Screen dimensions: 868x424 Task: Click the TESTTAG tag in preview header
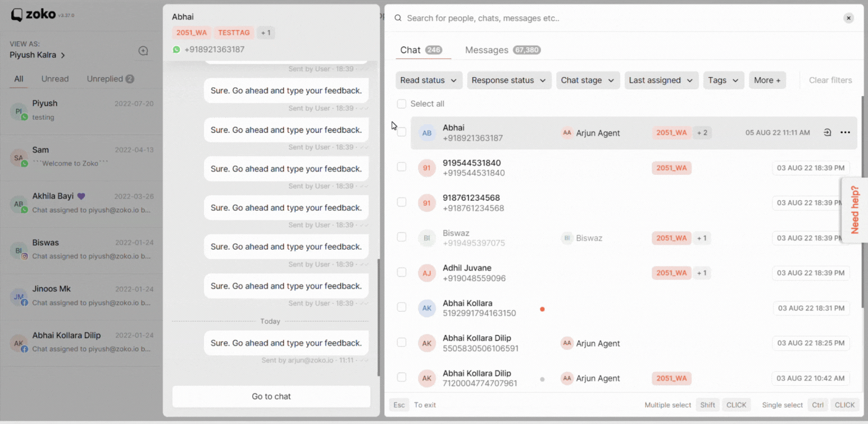coord(234,33)
